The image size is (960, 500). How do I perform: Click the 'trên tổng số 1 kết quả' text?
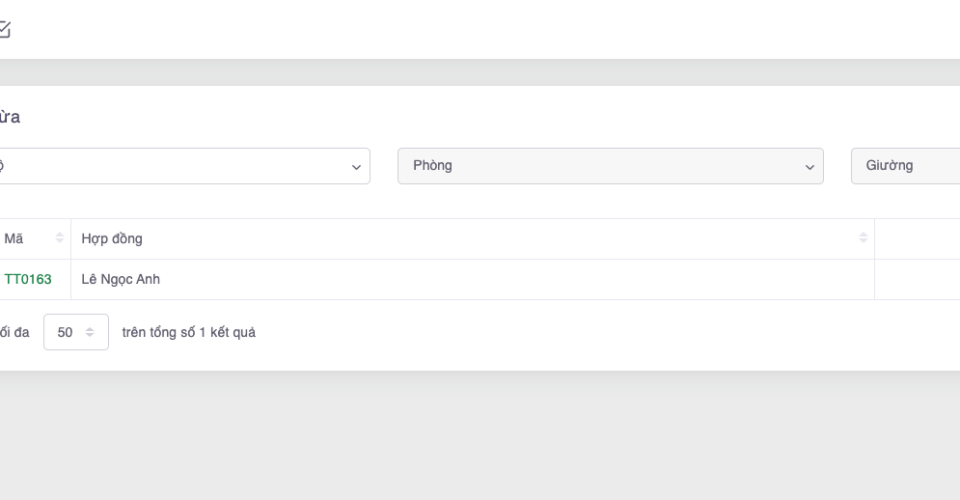tap(188, 333)
